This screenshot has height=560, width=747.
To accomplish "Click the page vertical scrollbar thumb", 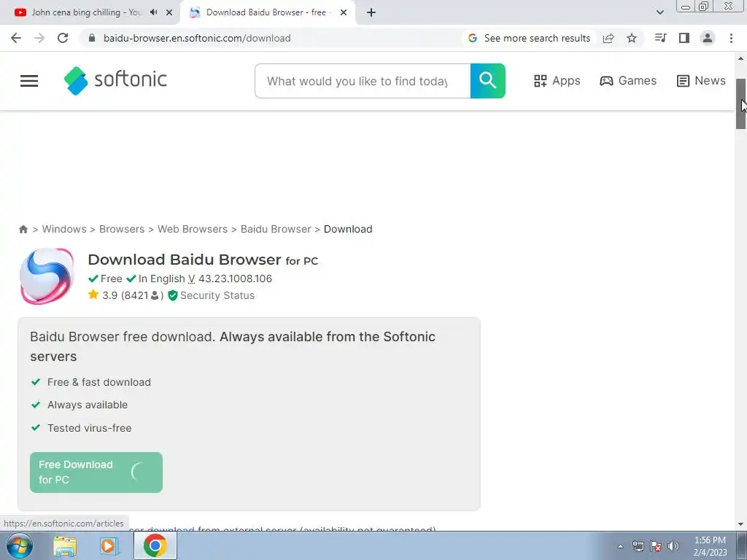I will 740,104.
